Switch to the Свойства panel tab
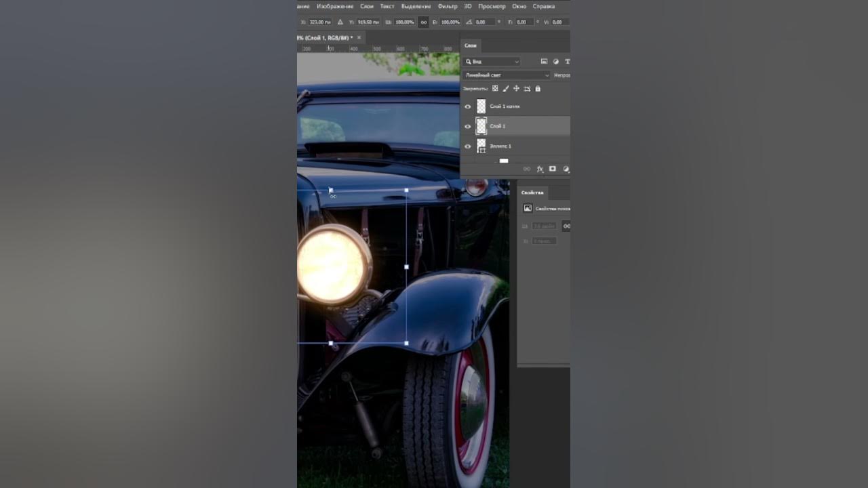Screen dimensions: 868x488 pos(532,192)
